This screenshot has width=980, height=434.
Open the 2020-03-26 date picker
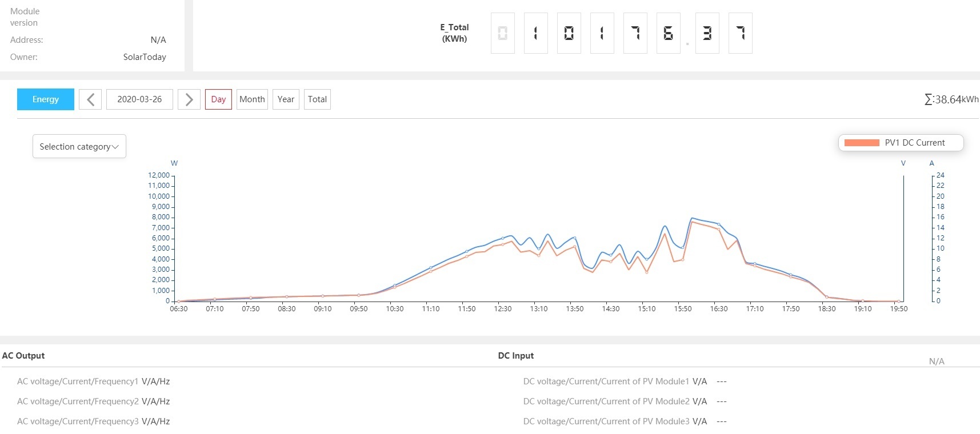click(x=139, y=99)
